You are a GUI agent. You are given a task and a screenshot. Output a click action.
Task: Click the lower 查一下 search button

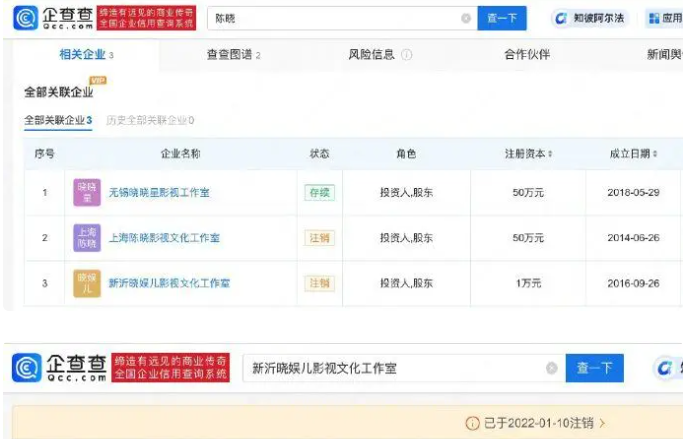coord(595,368)
